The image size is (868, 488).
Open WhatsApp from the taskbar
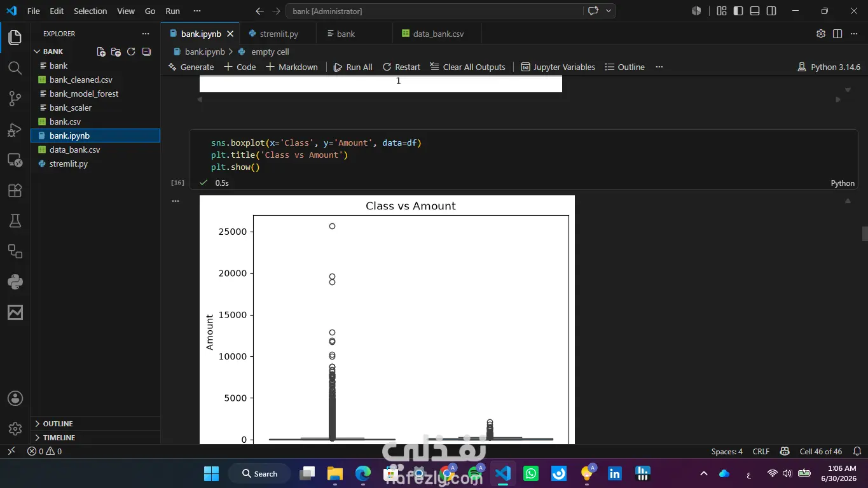(530, 473)
